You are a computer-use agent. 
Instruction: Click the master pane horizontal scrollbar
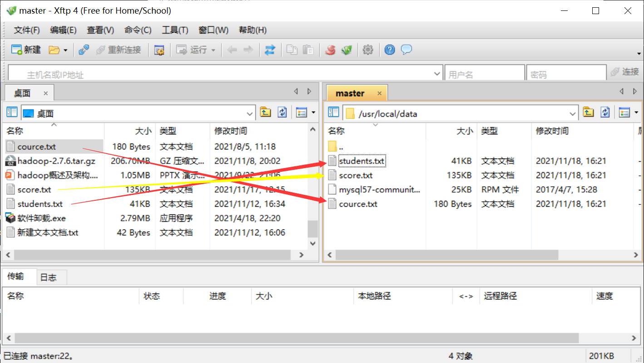(x=448, y=255)
